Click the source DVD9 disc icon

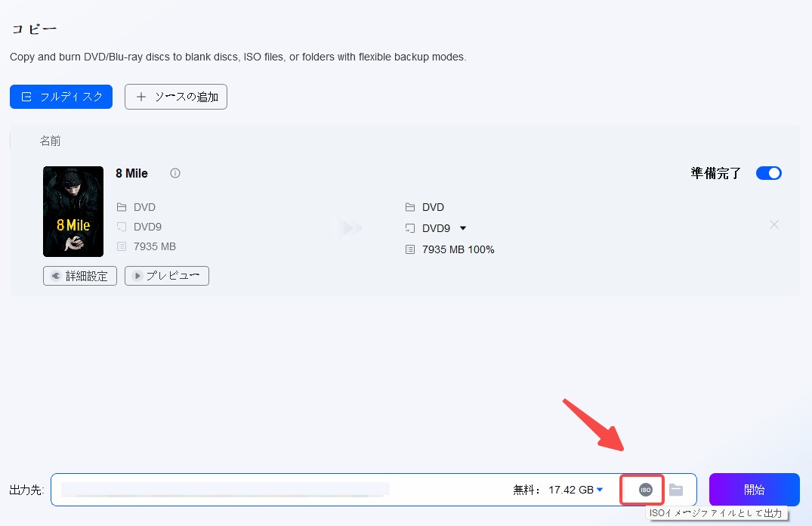pyautogui.click(x=122, y=227)
